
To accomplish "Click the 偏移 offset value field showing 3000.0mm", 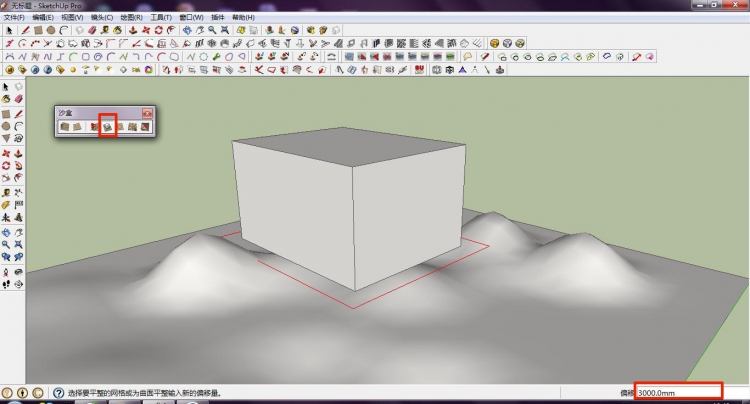I will pos(678,393).
